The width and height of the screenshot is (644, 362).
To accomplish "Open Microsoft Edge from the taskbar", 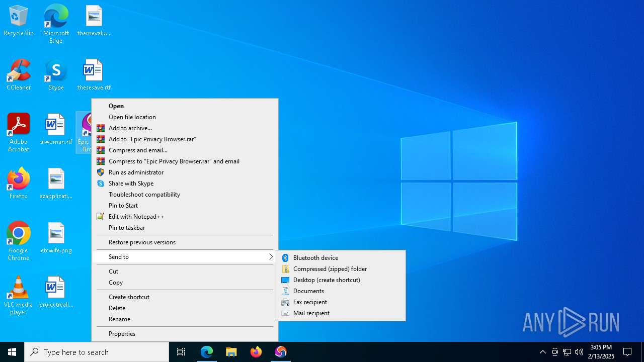I will tap(207, 352).
